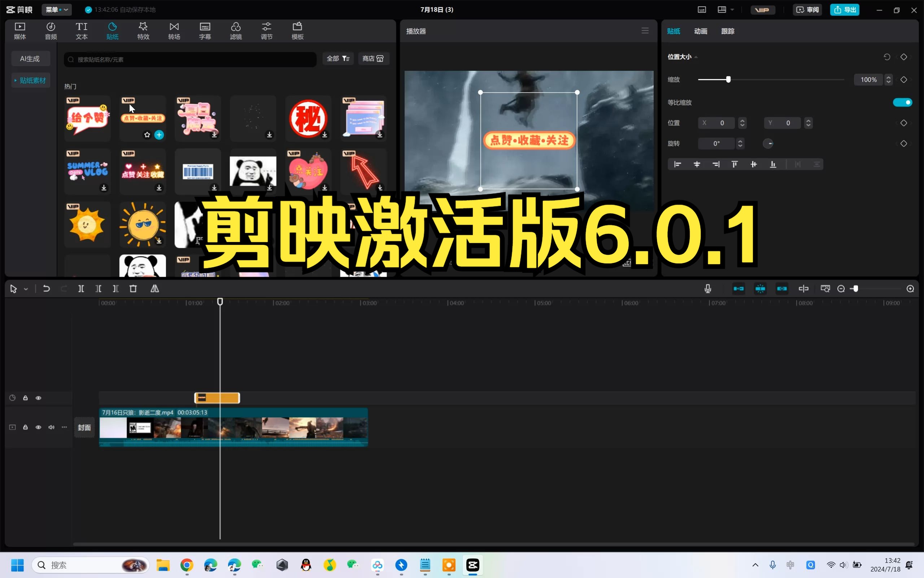Viewport: 924px width, 578px height.
Task: Delete the selected timeline clip
Action: pos(133,289)
